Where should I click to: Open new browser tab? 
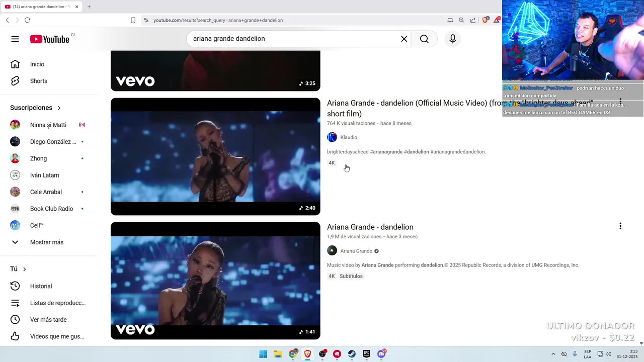89,7
